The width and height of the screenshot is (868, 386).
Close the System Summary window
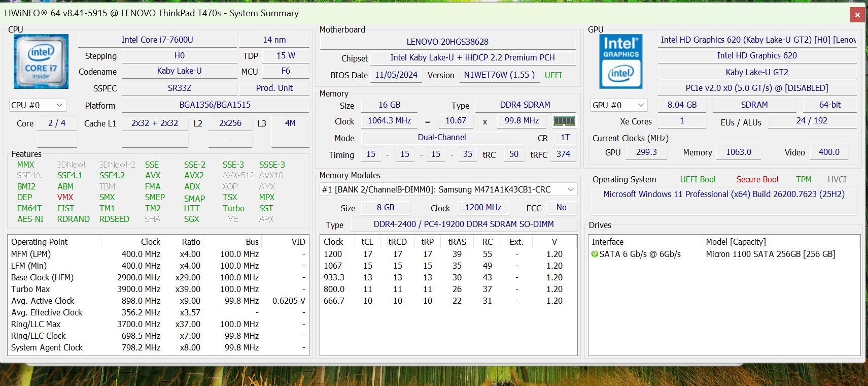pyautogui.click(x=857, y=15)
